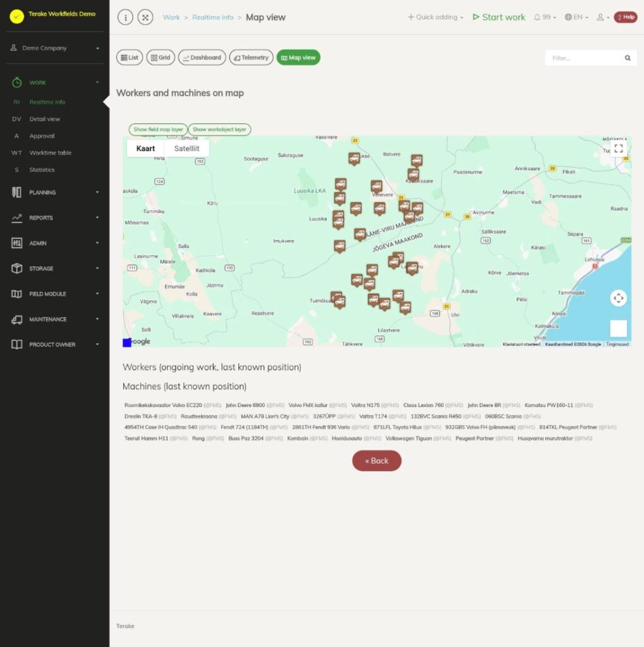Select machine John Deere 6900
This screenshot has height=647, width=644.
tap(245, 405)
